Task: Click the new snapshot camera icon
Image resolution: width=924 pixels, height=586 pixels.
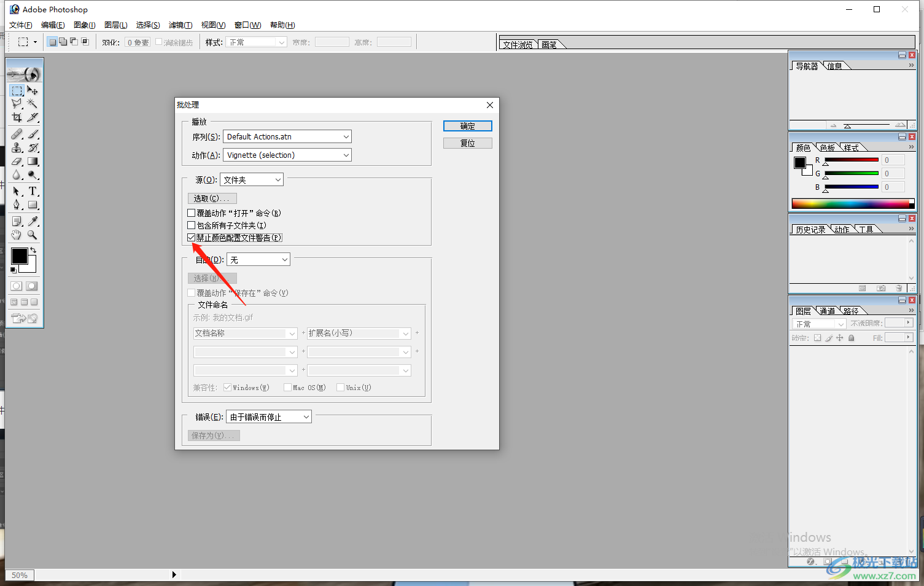Action: coord(881,288)
